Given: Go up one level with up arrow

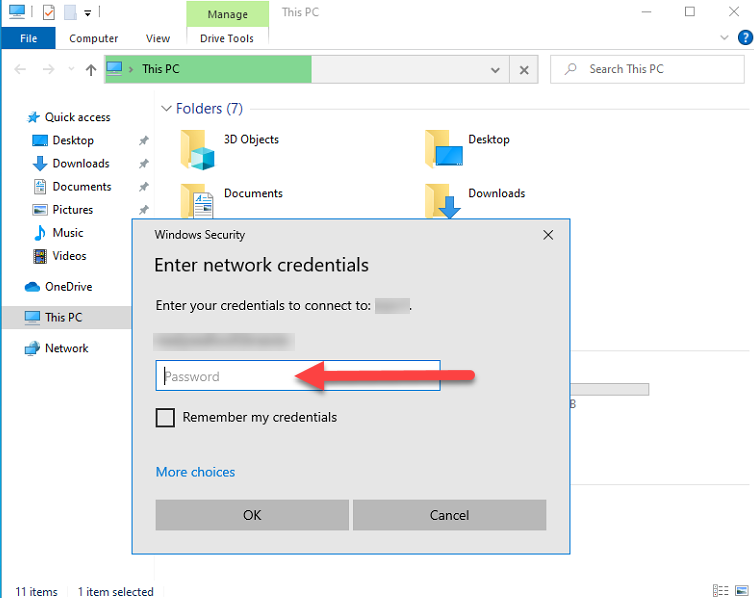Looking at the screenshot, I should point(91,70).
